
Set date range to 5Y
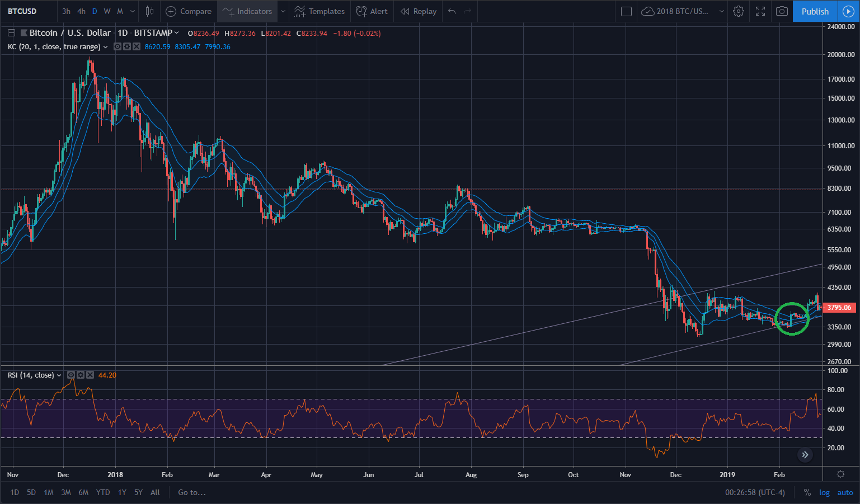tap(138, 492)
